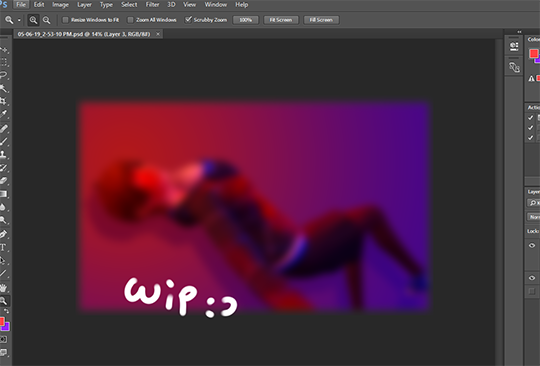Select the Magic Wand tool

point(3,88)
